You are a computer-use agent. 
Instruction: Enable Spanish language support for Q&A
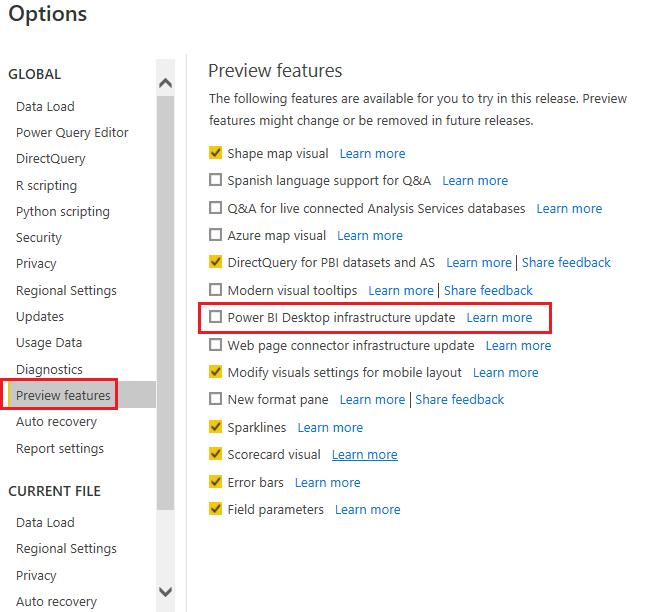point(216,180)
